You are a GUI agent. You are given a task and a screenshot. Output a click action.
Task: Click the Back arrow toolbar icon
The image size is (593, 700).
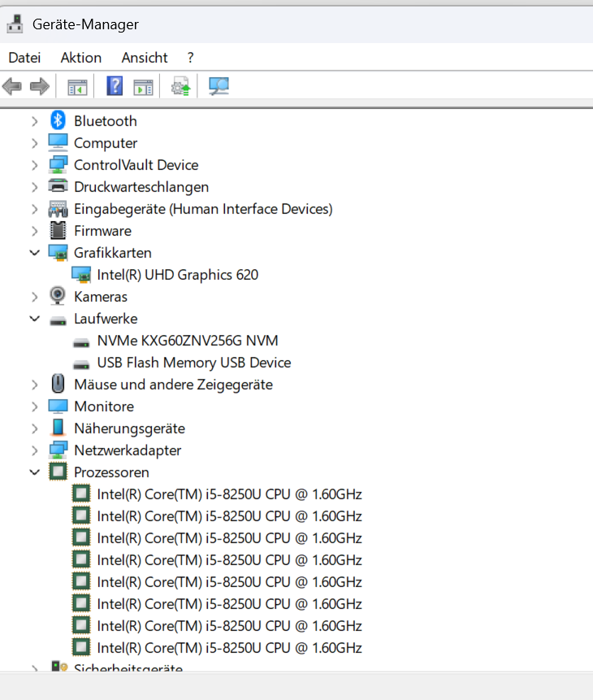pos(12,86)
